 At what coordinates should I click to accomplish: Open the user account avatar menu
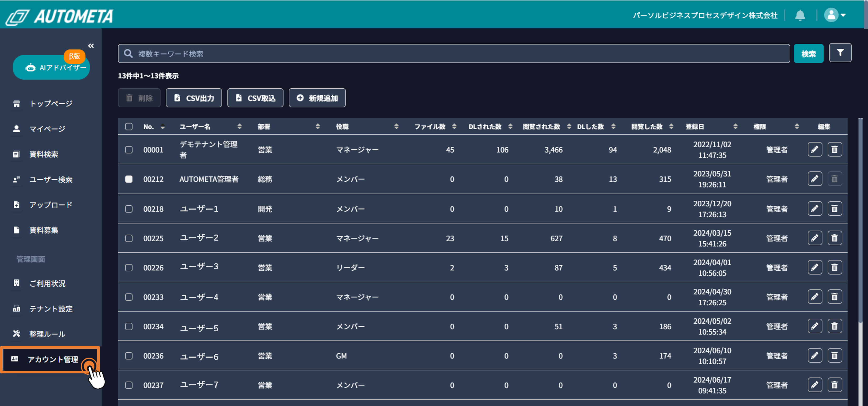click(835, 15)
